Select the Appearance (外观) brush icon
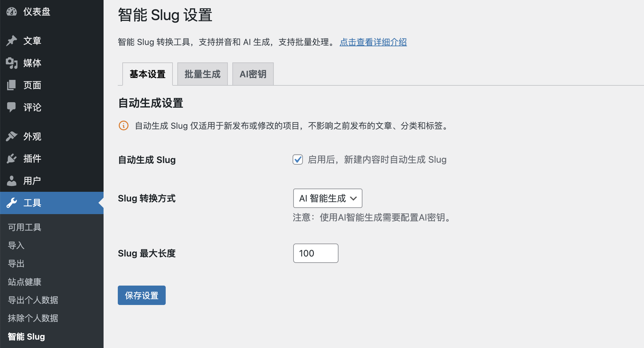This screenshot has width=644, height=348. [11, 136]
